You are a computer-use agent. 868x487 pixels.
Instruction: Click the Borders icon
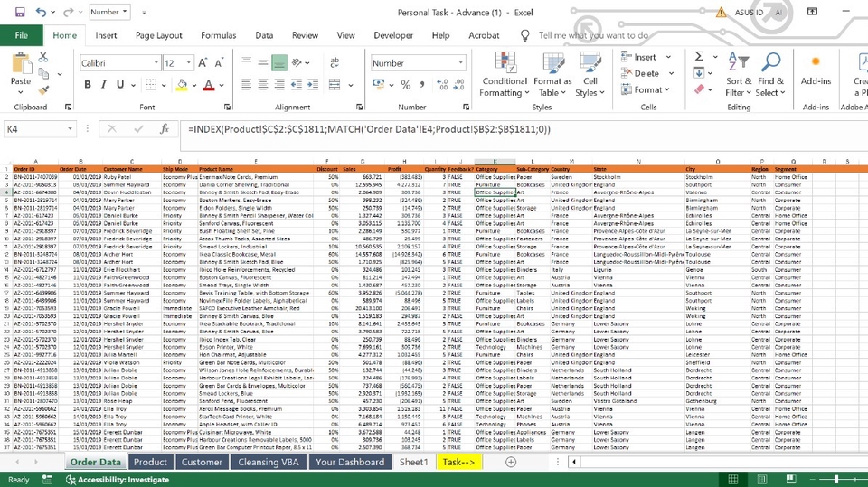(151, 85)
